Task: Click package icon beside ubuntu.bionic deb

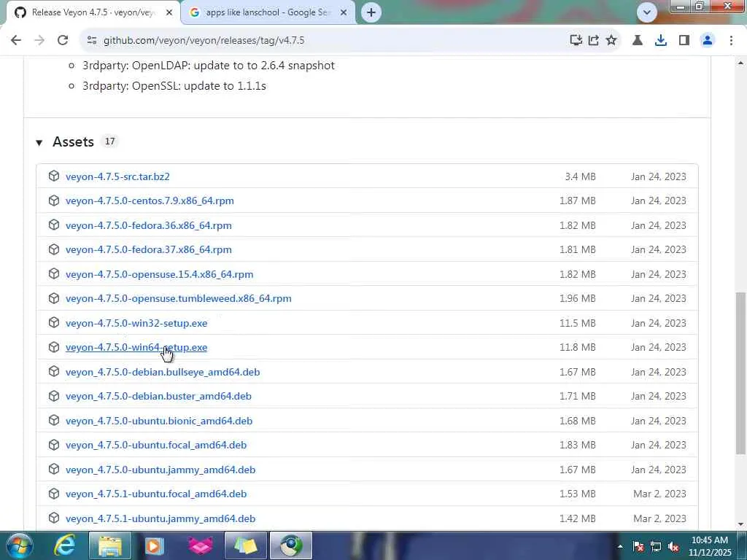Action: pyautogui.click(x=54, y=421)
